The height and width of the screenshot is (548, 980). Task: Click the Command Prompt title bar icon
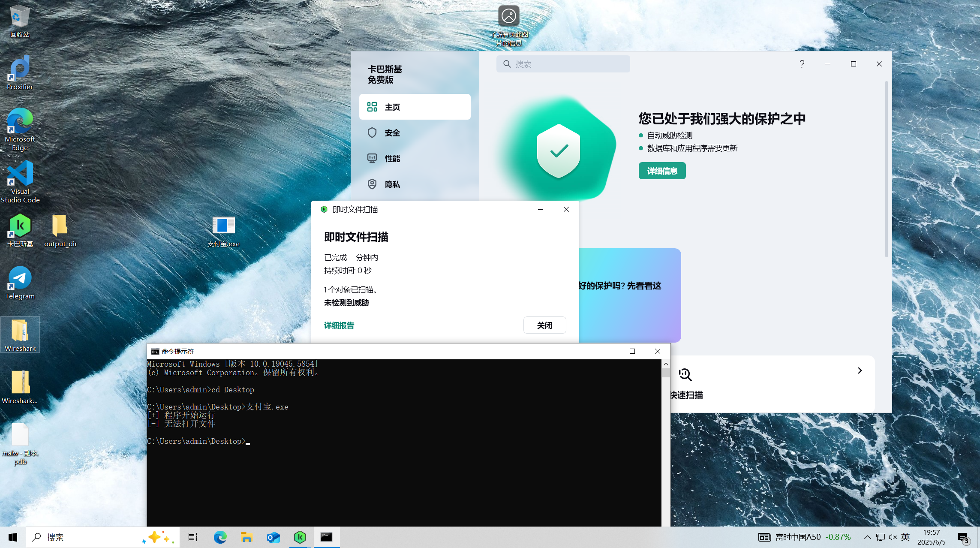pyautogui.click(x=155, y=351)
